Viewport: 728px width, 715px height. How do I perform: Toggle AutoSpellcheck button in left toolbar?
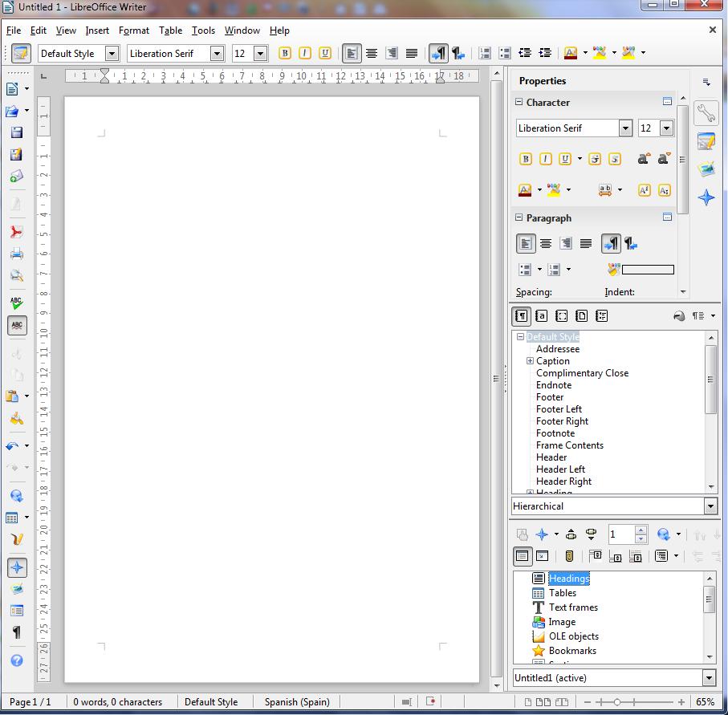(17, 325)
